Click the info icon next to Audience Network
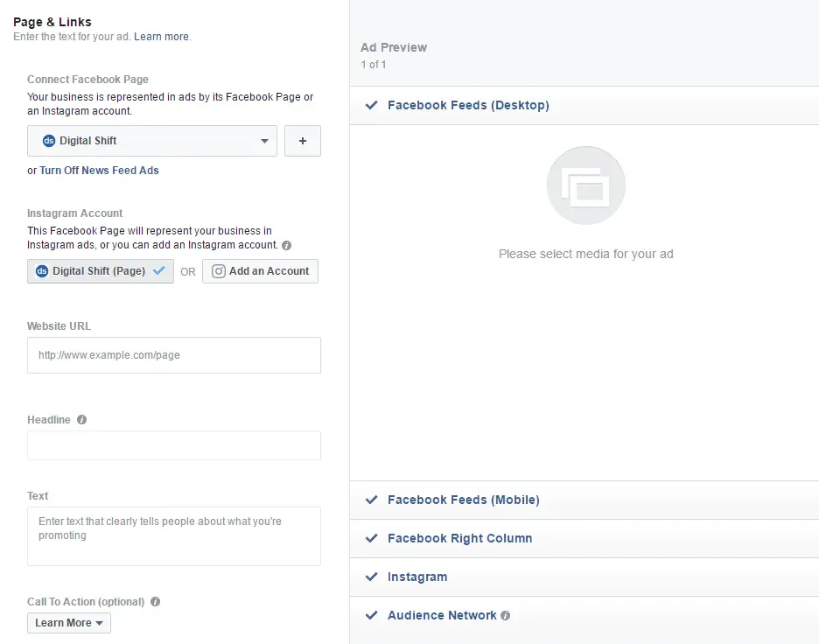Screen dimensions: 819x644 (x=506, y=615)
